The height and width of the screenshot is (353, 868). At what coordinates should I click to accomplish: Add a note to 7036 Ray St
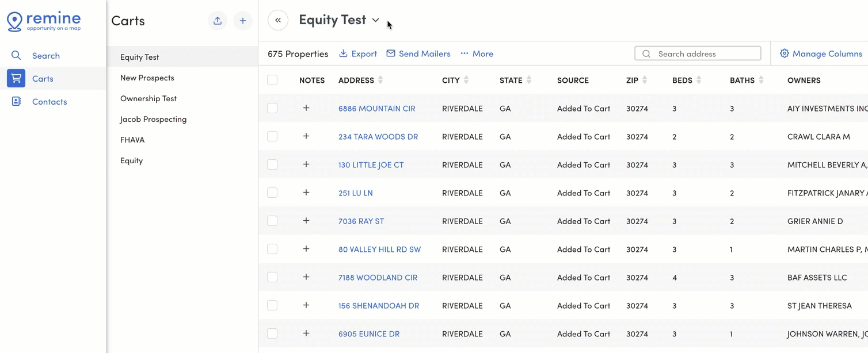(306, 220)
